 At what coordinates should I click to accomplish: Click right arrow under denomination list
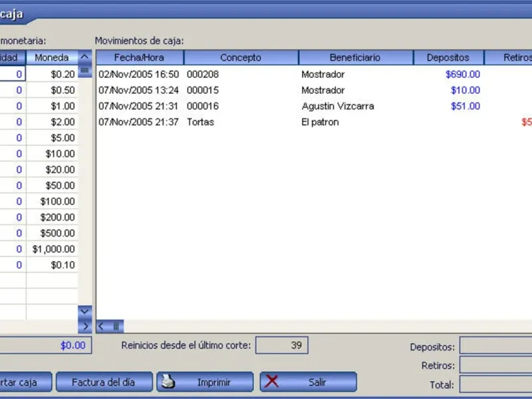coord(85,327)
